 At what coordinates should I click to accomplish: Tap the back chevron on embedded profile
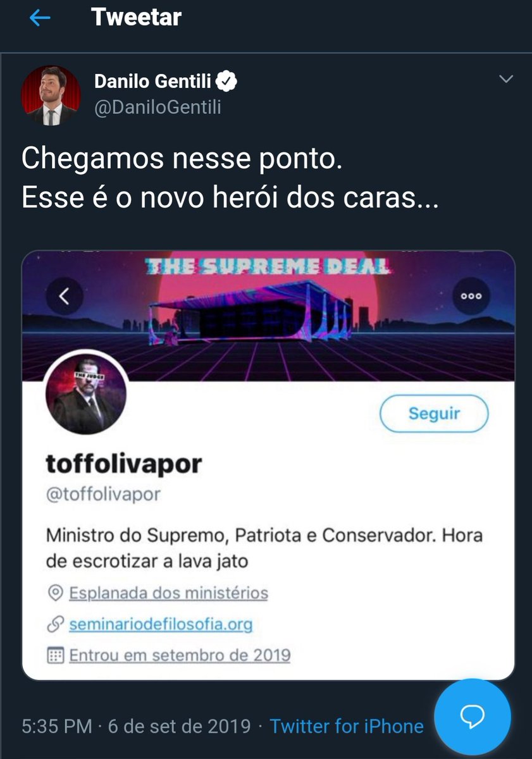[x=64, y=295]
